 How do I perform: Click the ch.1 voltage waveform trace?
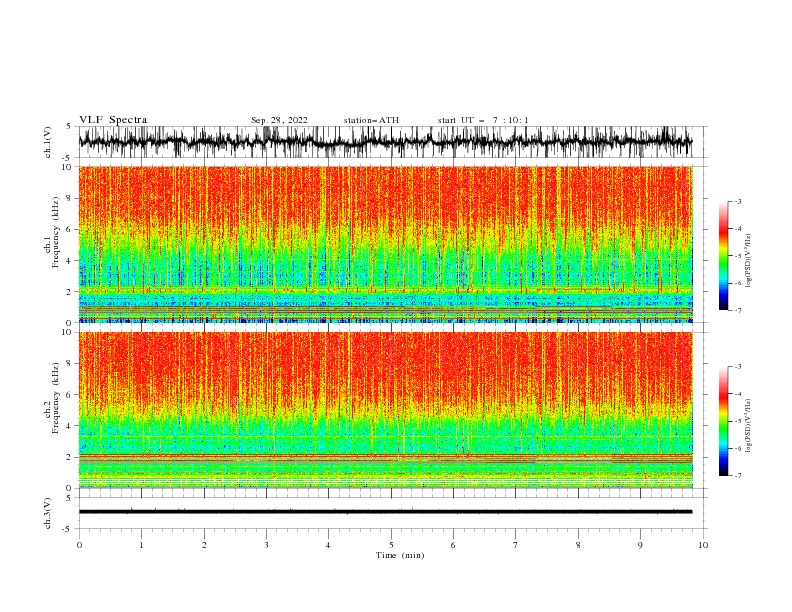(x=385, y=142)
